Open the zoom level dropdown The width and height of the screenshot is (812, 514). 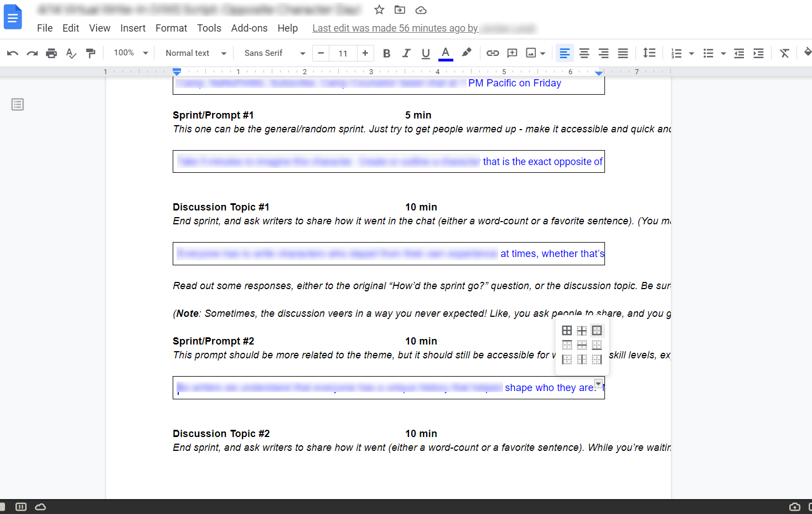128,53
